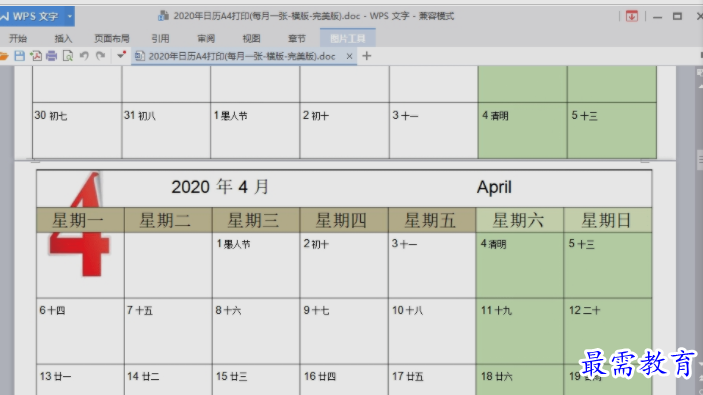Select the large red 4 image

[80, 224]
